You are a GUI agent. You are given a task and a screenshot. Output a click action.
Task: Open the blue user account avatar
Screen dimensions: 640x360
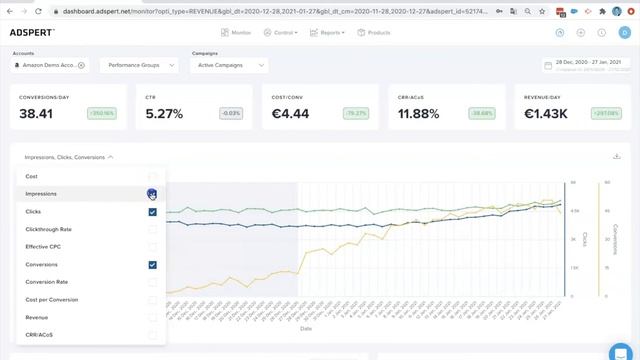624,33
